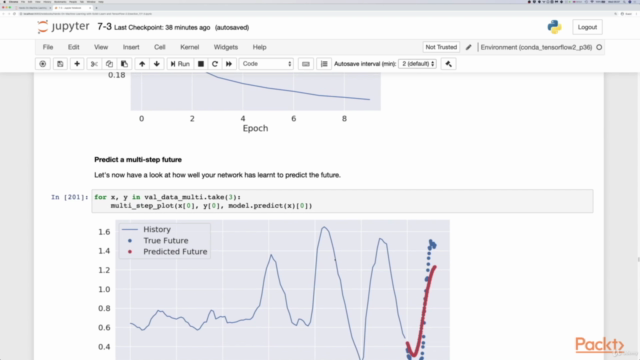Click the True Future legend entry

coord(165,240)
